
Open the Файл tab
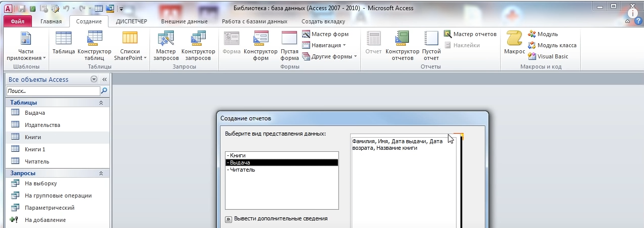pyautogui.click(x=17, y=21)
